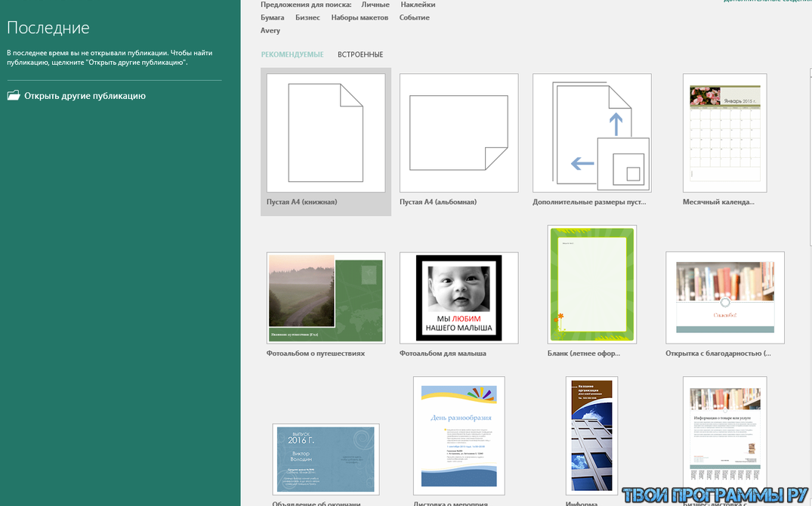The image size is (812, 506).
Task: Open "Дополнительные размеры пустых страниц" template
Action: point(591,133)
